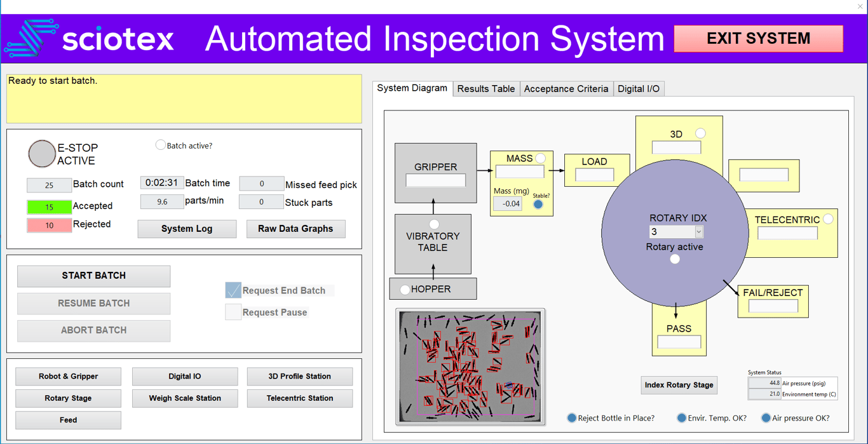Click the Index Rotary Stage button
The width and height of the screenshot is (868, 444).
[679, 385]
